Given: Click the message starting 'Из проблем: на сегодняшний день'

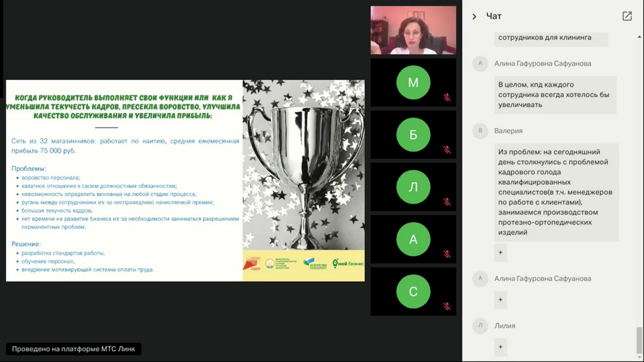Looking at the screenshot, I should point(557,193).
